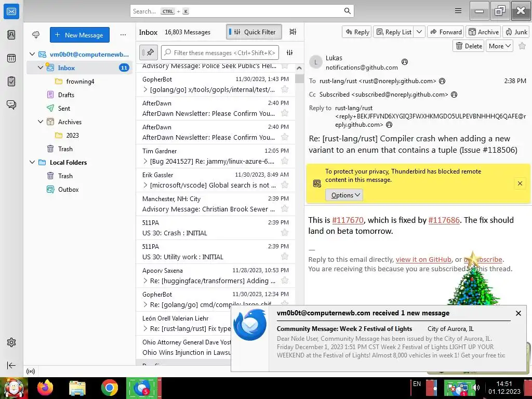Forward the open message

(x=445, y=32)
